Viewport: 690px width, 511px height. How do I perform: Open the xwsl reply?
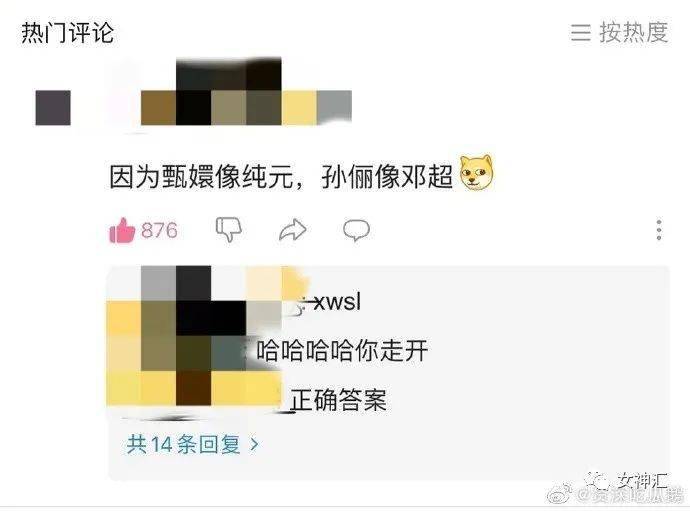click(337, 302)
